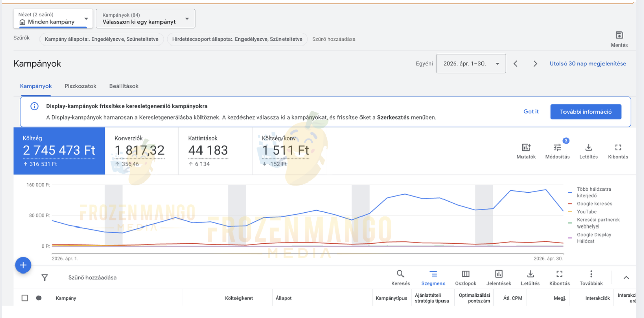
Task: Open the table Keresés search icon
Action: pos(400,274)
